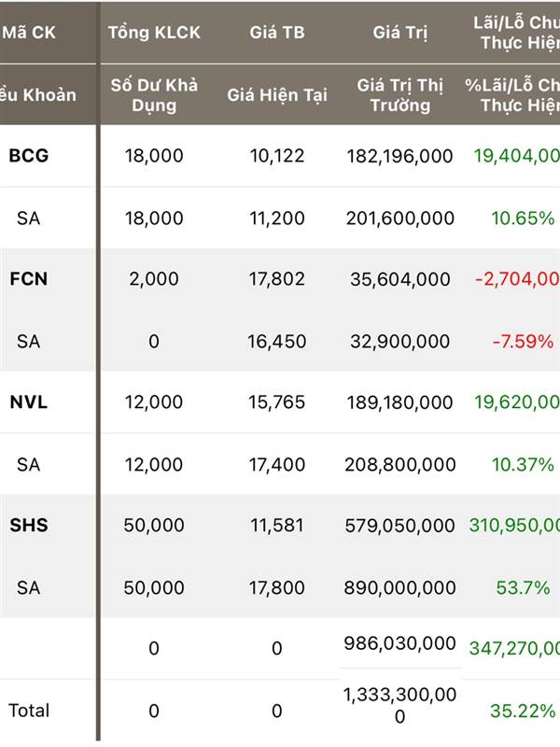This screenshot has height=747, width=560.
Task: Tap the total cost 986,030,000 cell
Action: click(400, 643)
